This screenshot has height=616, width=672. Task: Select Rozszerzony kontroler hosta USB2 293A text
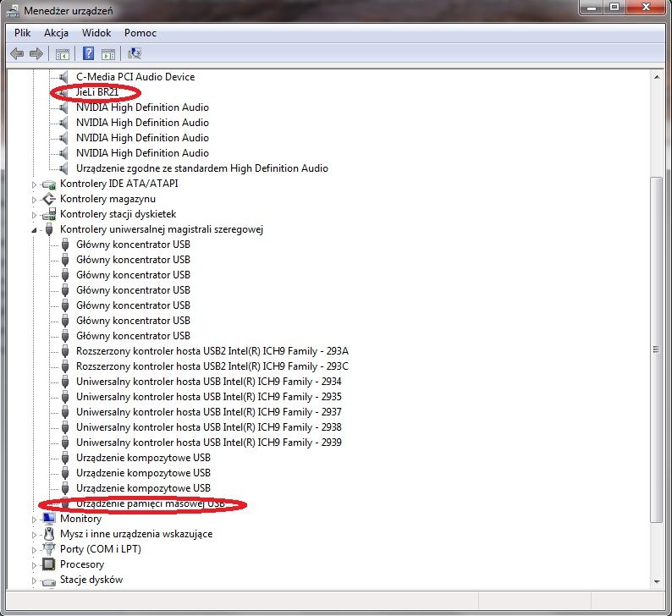click(x=212, y=351)
